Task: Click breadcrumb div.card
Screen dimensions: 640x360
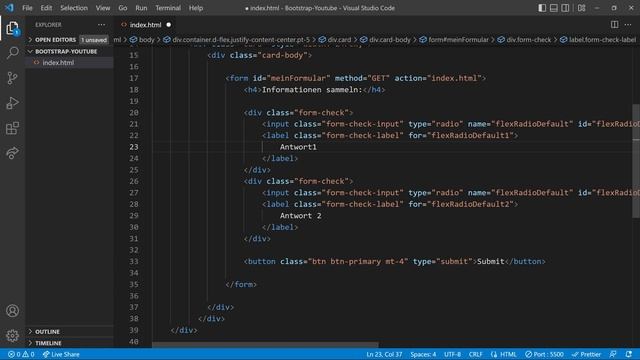Action: 335,40
